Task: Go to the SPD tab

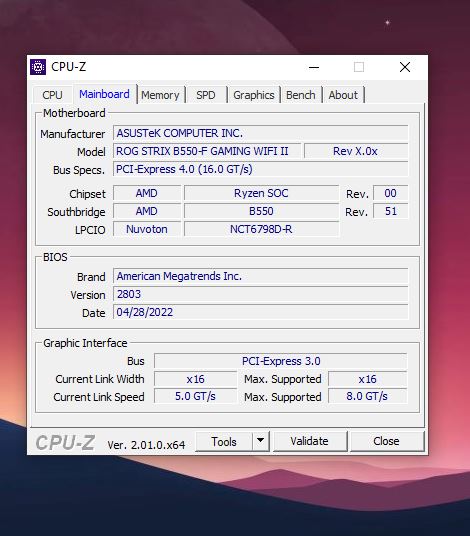Action: pyautogui.click(x=206, y=95)
